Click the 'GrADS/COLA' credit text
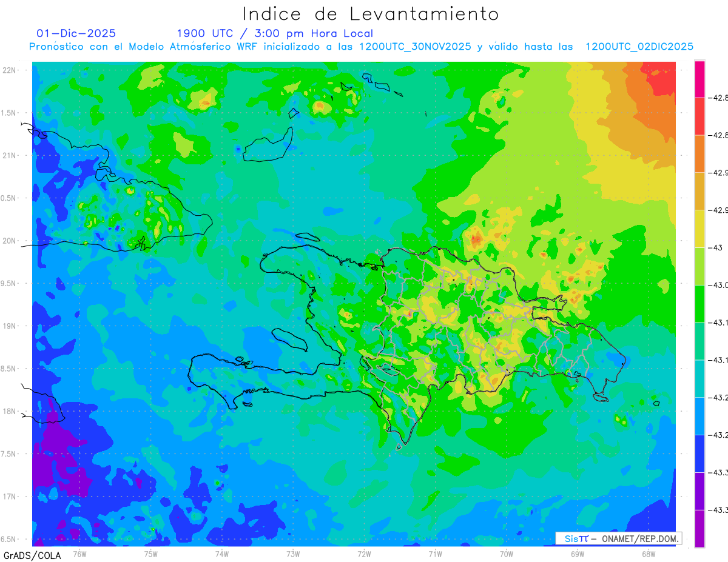Image resolution: width=728 pixels, height=562 pixels. point(31,555)
